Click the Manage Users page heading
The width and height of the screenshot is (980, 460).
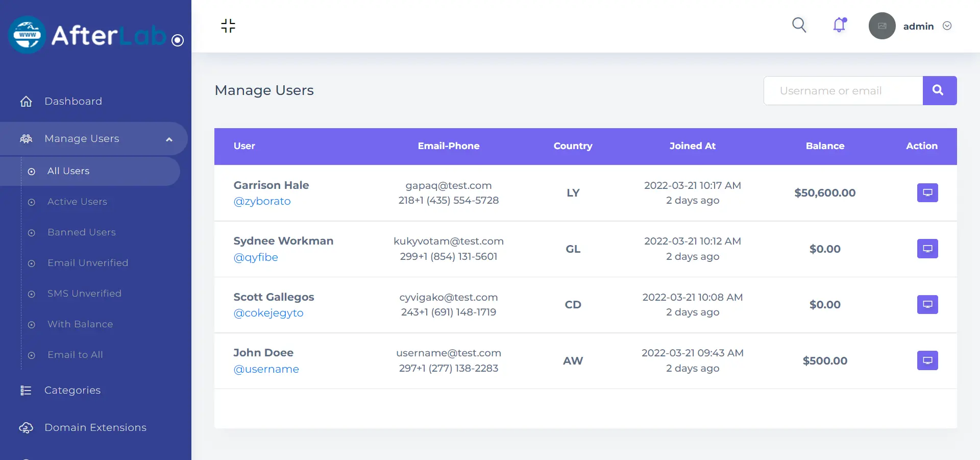[x=264, y=90]
